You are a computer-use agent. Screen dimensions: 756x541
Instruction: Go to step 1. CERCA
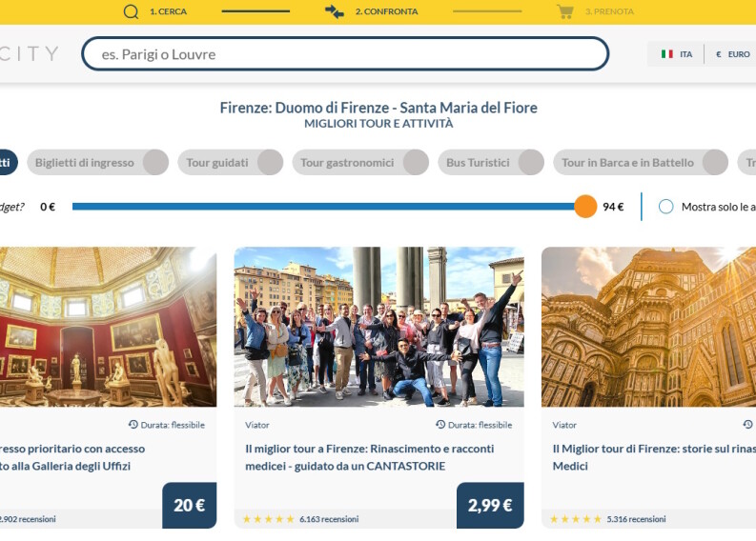(x=168, y=11)
